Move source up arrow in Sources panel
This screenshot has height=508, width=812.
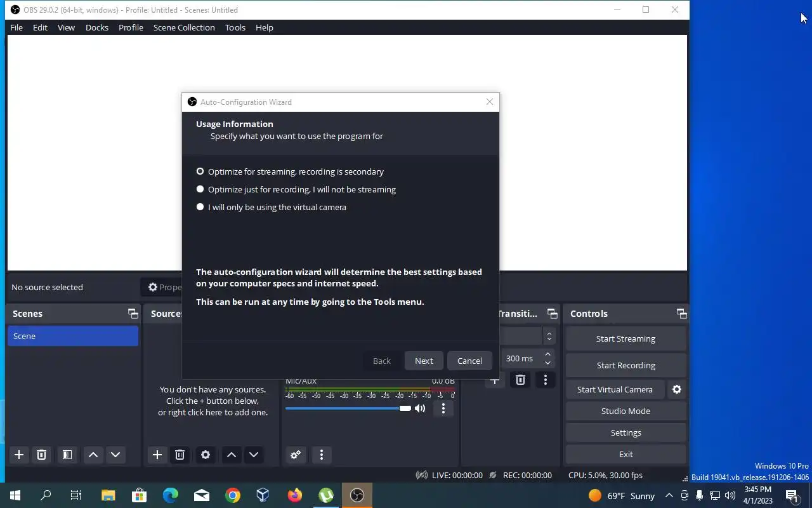(232, 455)
